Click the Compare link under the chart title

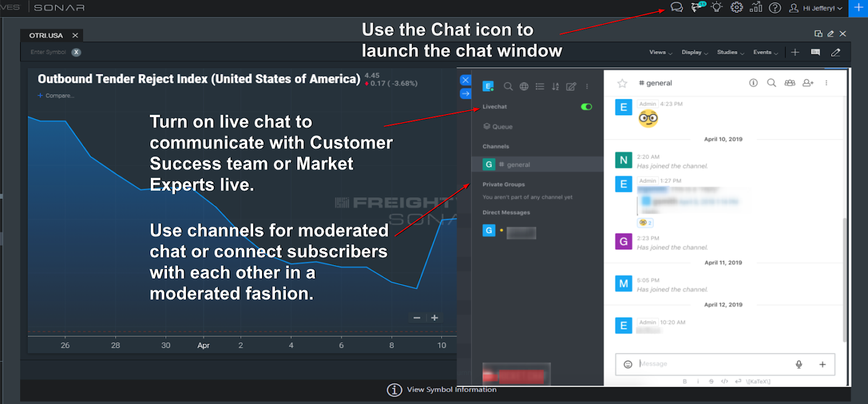click(56, 96)
